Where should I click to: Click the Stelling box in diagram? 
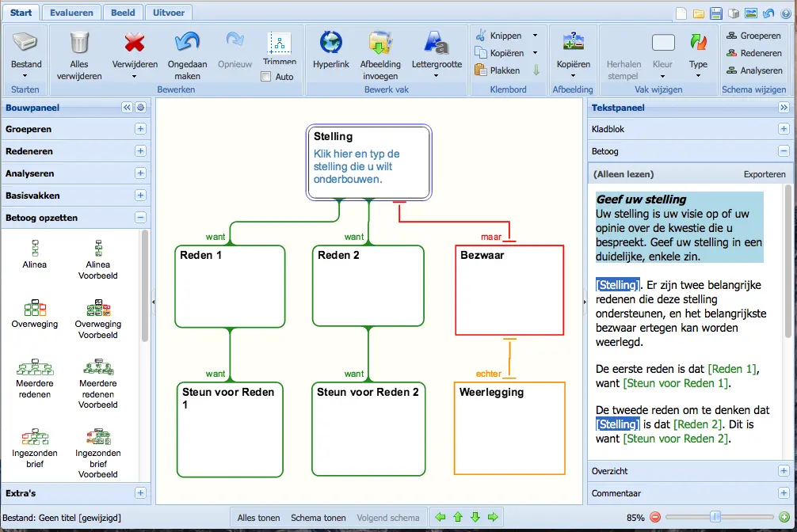pos(369,162)
